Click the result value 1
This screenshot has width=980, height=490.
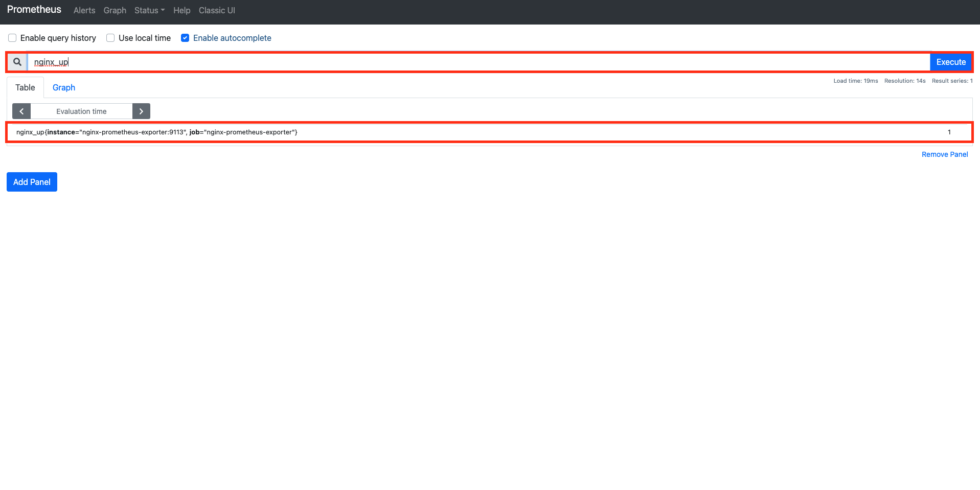(949, 132)
